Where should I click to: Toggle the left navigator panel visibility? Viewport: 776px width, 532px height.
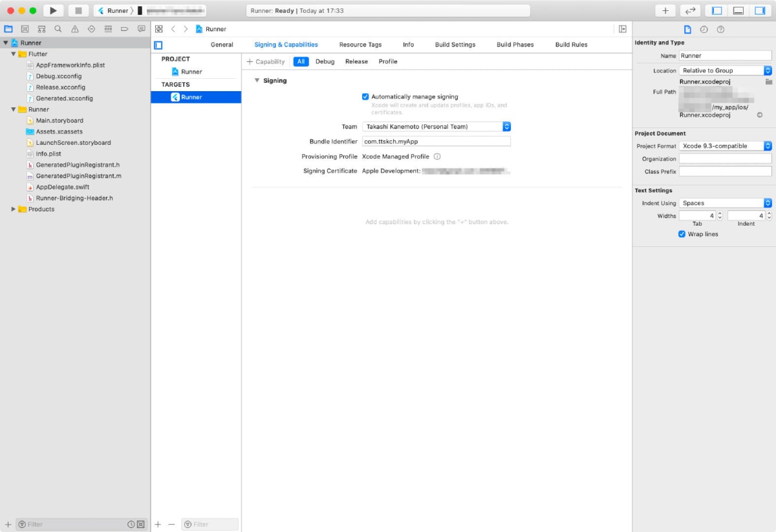(x=717, y=10)
